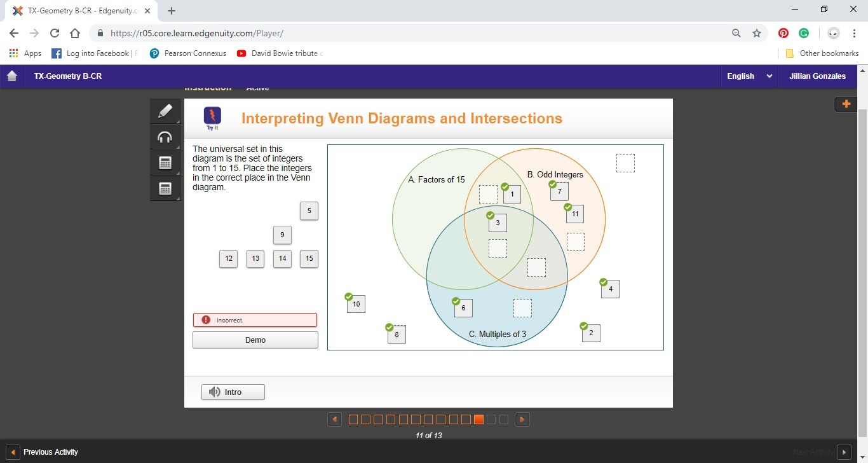Select the placed number 3 tile
The width and height of the screenshot is (868, 463).
coord(498,223)
